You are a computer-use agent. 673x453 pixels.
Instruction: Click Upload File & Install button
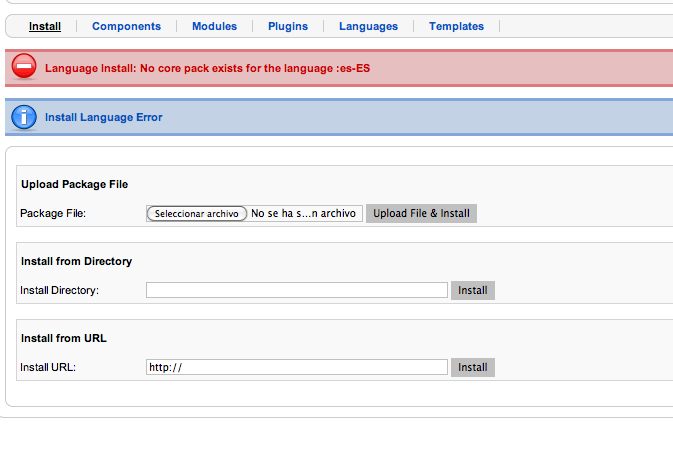[421, 213]
